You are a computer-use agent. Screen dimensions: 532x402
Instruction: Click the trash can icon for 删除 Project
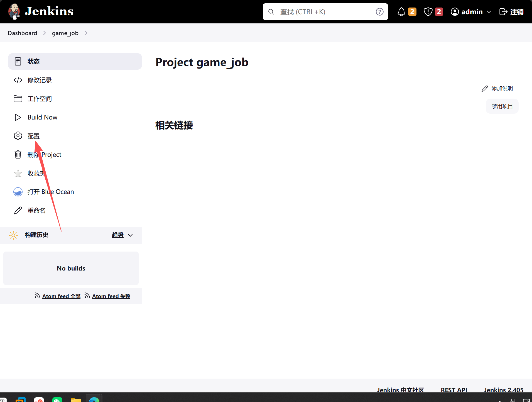[x=18, y=154]
